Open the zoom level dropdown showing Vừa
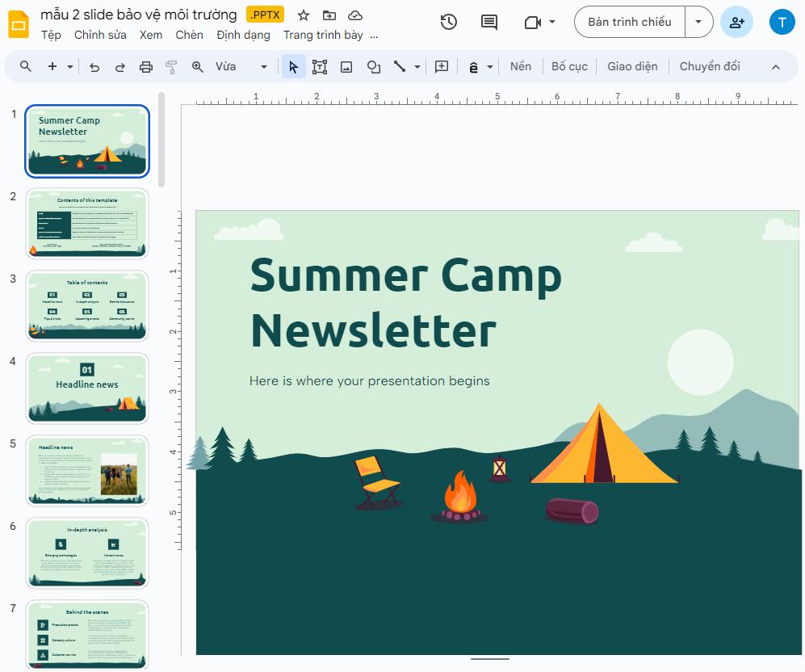The width and height of the screenshot is (805, 672). (x=239, y=66)
